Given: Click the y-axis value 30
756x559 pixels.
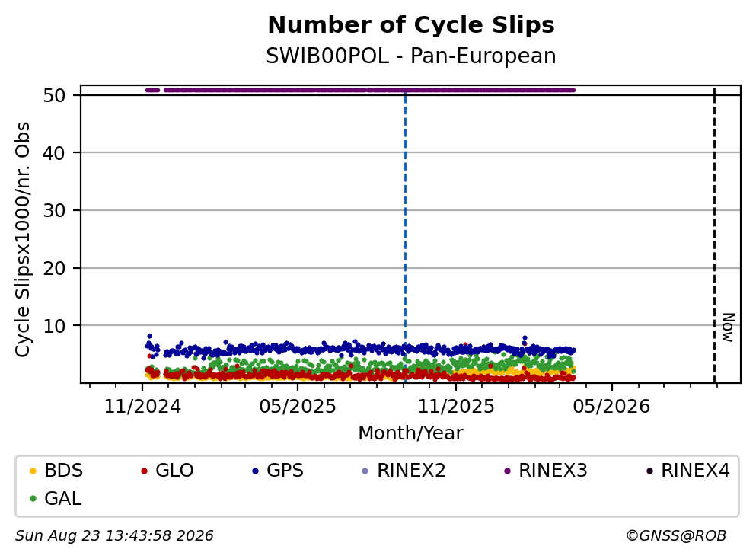Looking at the screenshot, I should tap(54, 211).
